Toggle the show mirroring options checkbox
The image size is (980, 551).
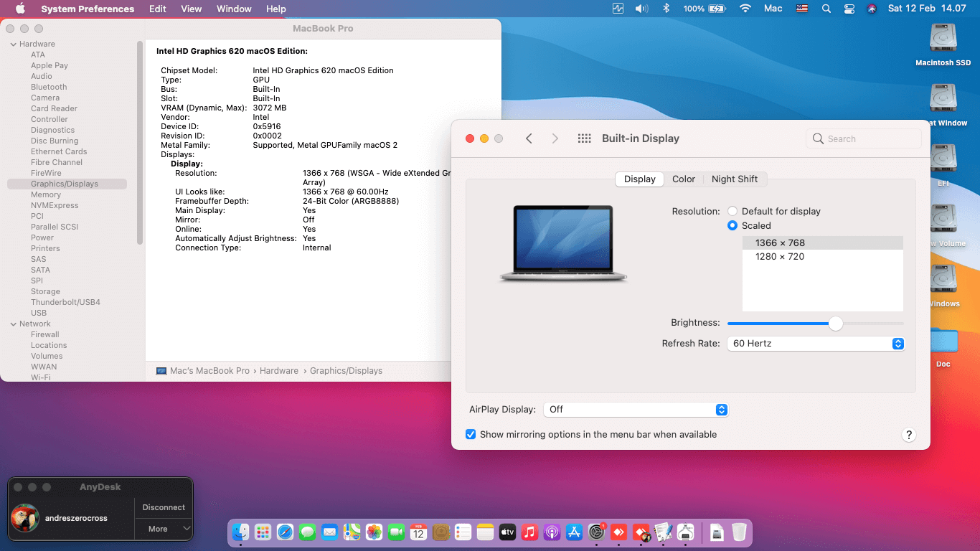click(x=471, y=434)
